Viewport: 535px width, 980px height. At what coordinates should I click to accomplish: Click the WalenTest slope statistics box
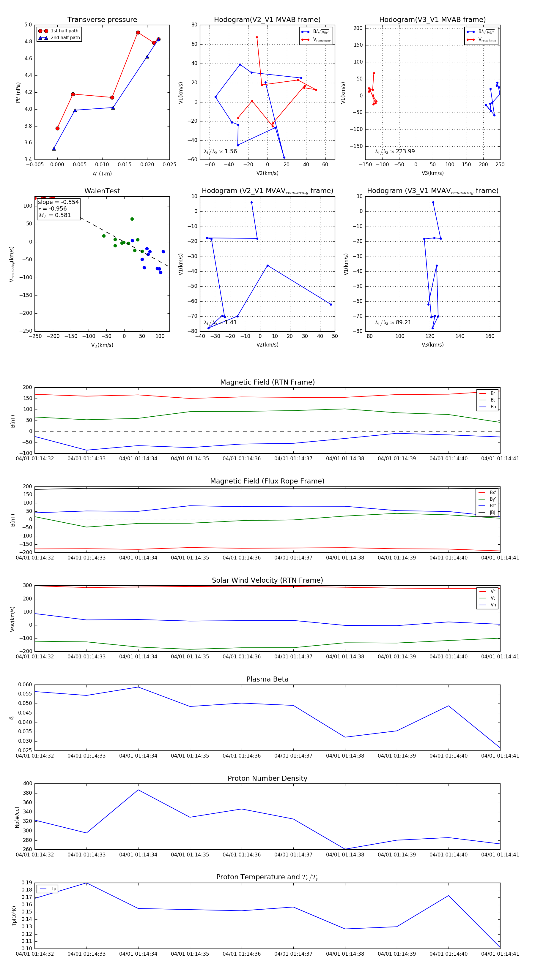[x=58, y=208]
